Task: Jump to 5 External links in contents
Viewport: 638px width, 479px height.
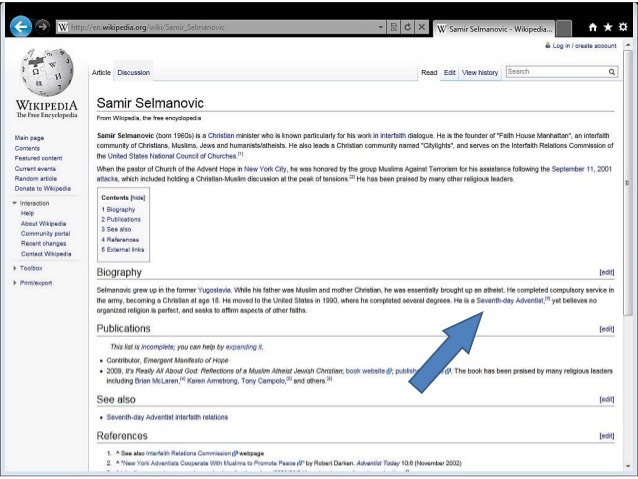Action: tap(122, 249)
